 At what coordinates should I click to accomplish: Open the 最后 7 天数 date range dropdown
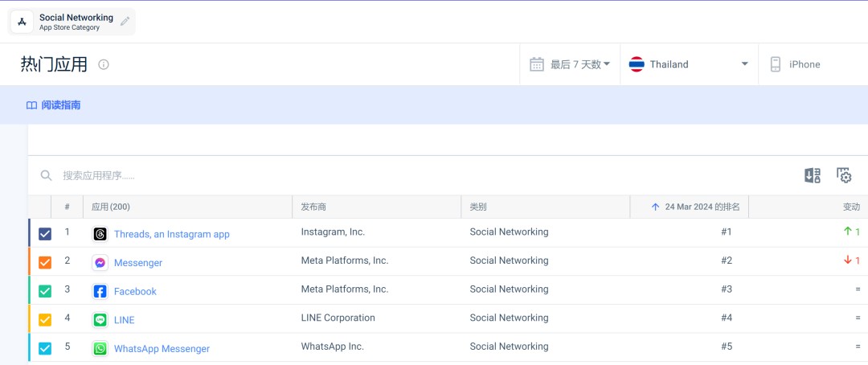point(571,64)
